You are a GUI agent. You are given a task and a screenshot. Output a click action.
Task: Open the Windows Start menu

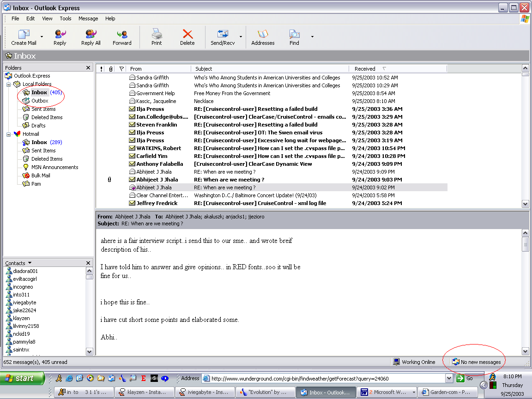pos(22,378)
